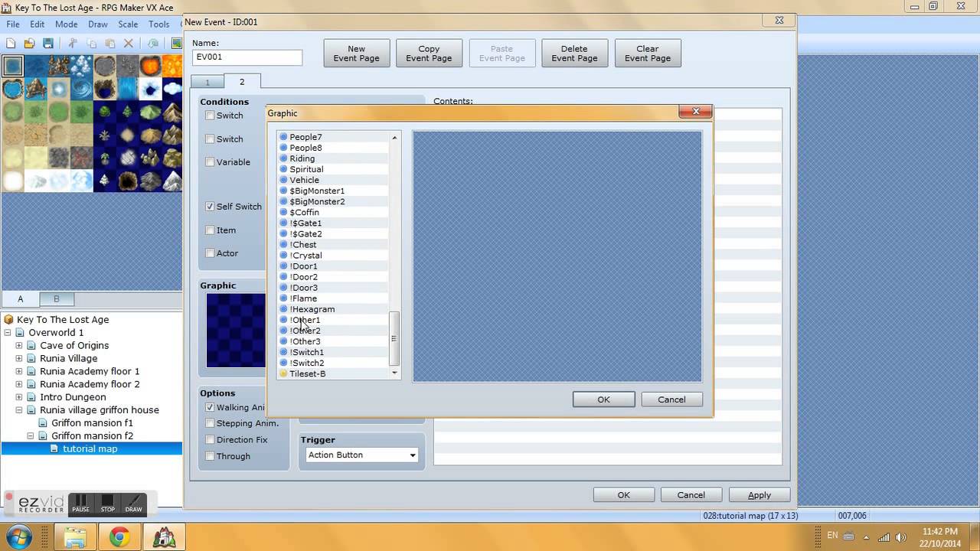
Task: Open the Scale menu
Action: point(128,24)
